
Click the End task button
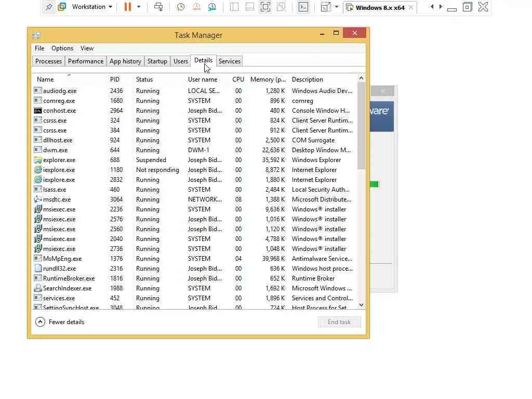(339, 322)
